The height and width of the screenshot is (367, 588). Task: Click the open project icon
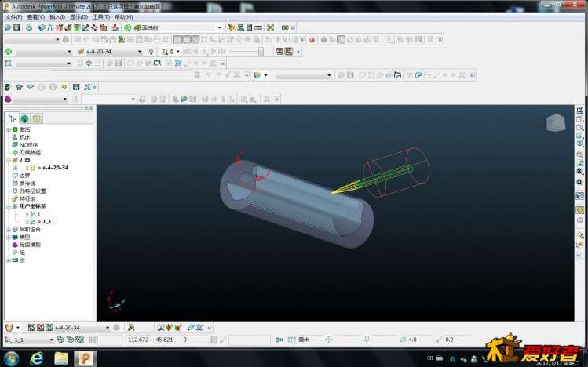click(x=8, y=27)
